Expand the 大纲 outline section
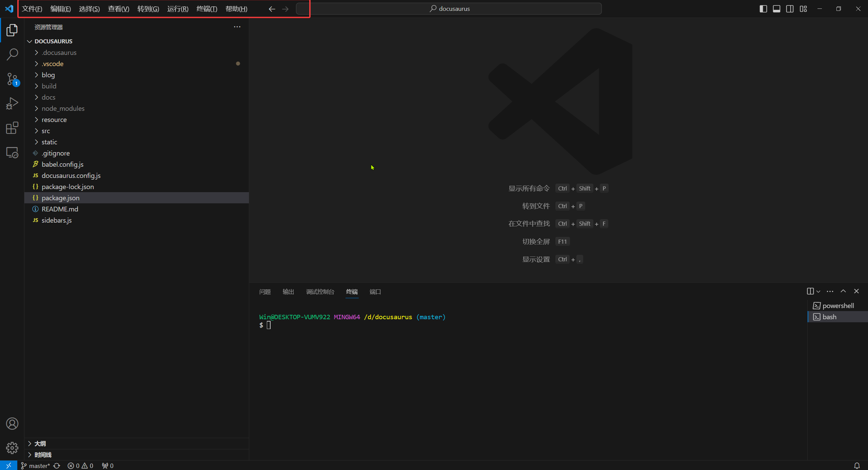This screenshot has width=868, height=470. point(137,444)
